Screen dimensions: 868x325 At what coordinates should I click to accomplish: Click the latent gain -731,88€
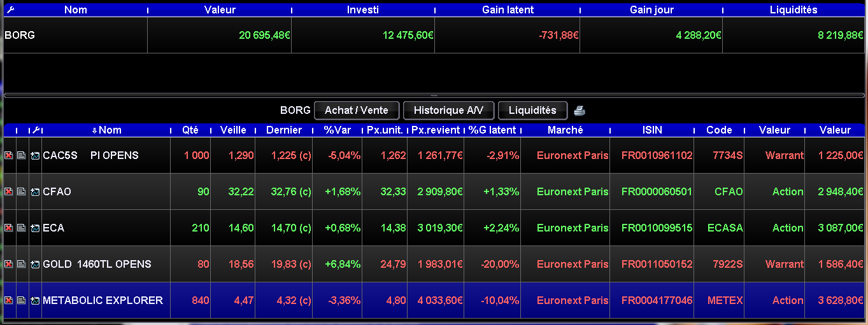(559, 36)
